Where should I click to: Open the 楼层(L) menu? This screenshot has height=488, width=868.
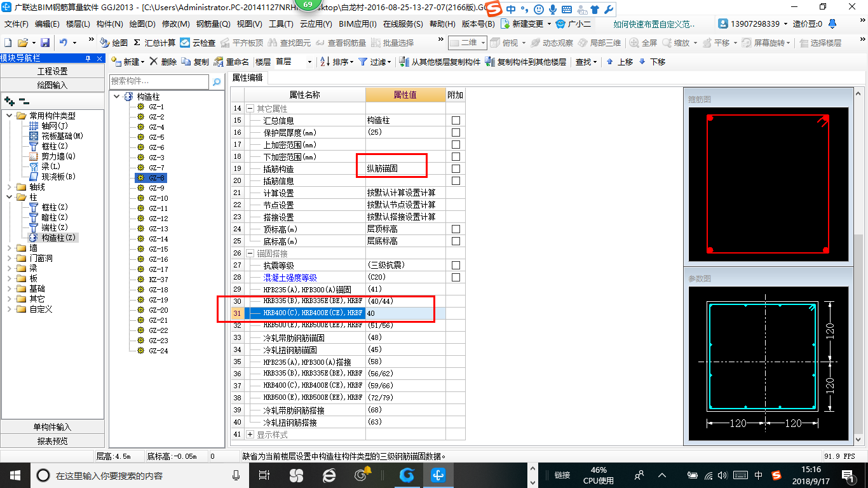[x=78, y=24]
